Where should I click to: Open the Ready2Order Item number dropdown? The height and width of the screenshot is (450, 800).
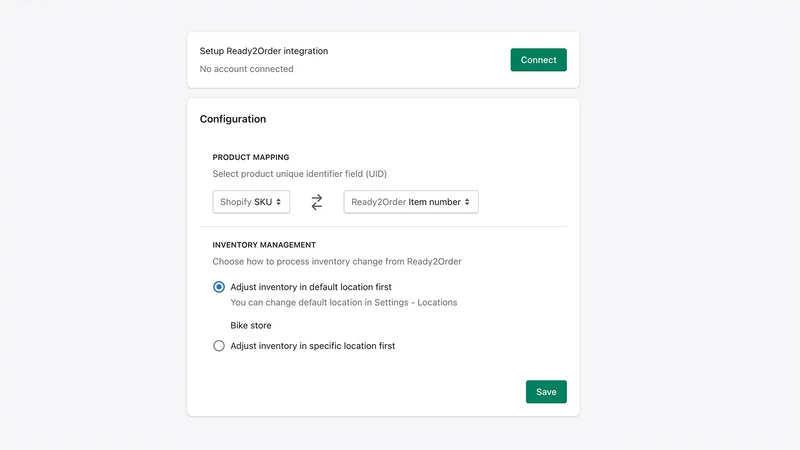(x=411, y=202)
